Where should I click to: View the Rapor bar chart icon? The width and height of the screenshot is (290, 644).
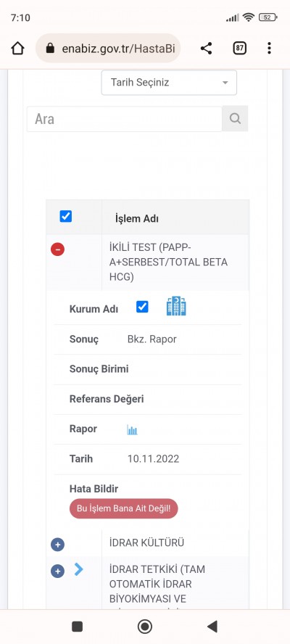coord(132,430)
